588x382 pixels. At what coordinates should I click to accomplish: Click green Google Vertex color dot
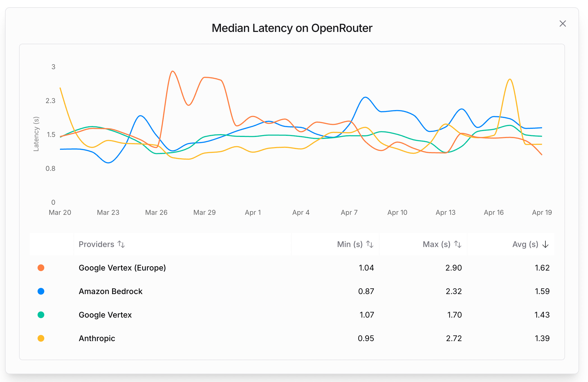click(x=41, y=315)
